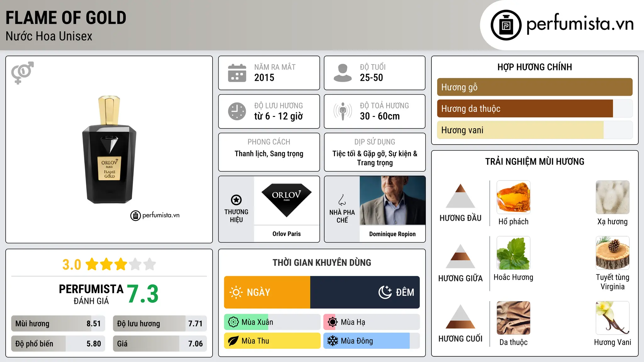This screenshot has height=362, width=644.
Task: Click the Dominique Ropion perfumer photo
Action: click(x=392, y=200)
